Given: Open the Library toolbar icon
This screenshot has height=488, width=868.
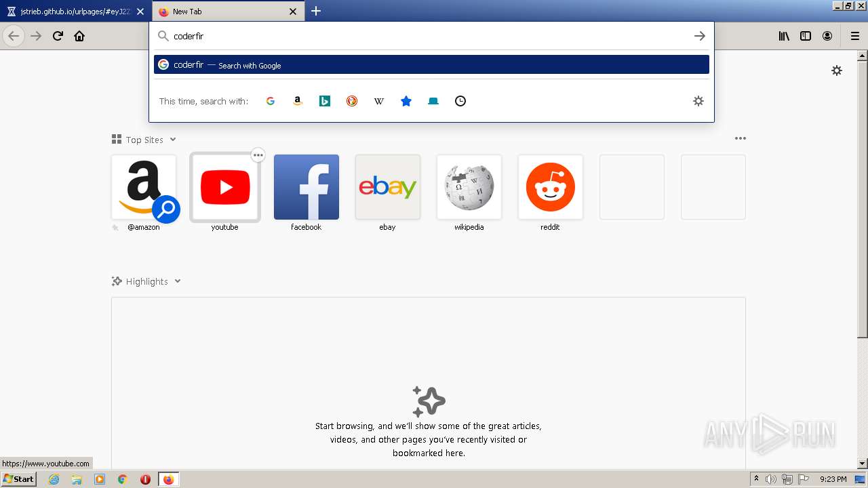Looking at the screenshot, I should click(784, 36).
